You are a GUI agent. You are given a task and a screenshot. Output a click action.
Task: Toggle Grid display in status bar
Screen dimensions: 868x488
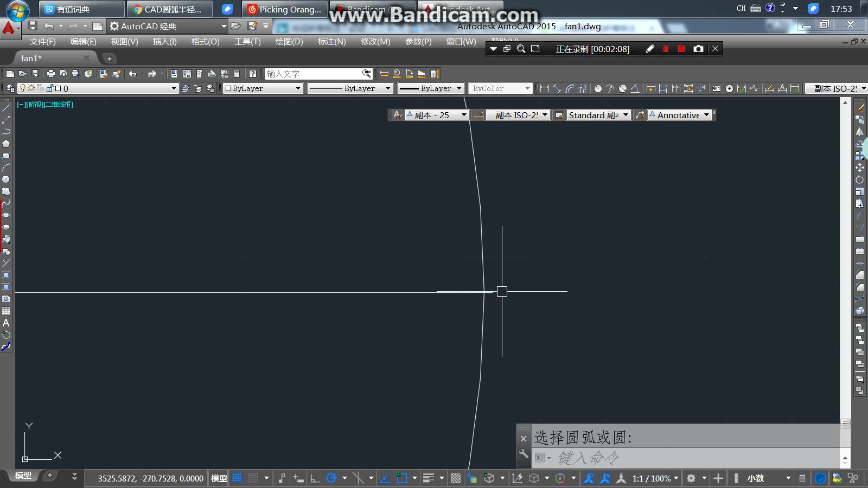point(237,478)
